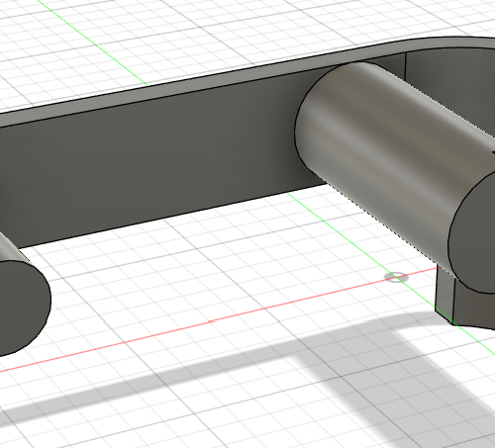Select the right cylinder's circular end face

[475, 234]
